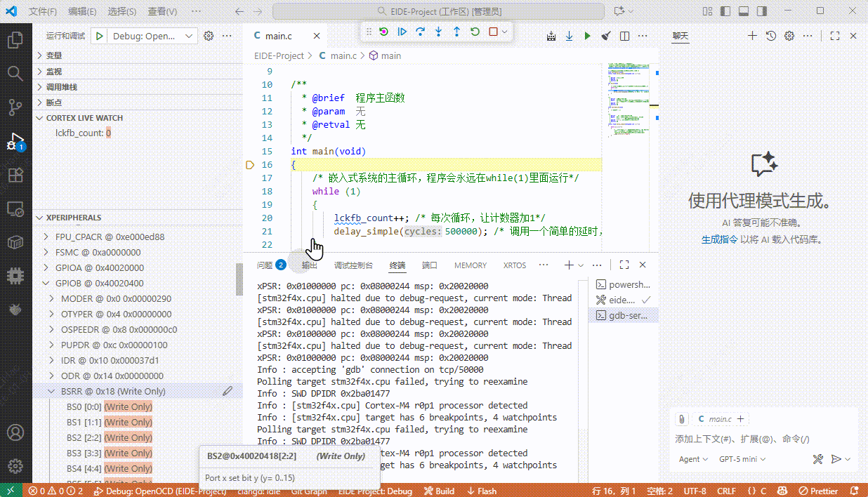Open Source Control in the activity bar
Screen dimensions: 868x497
15,107
